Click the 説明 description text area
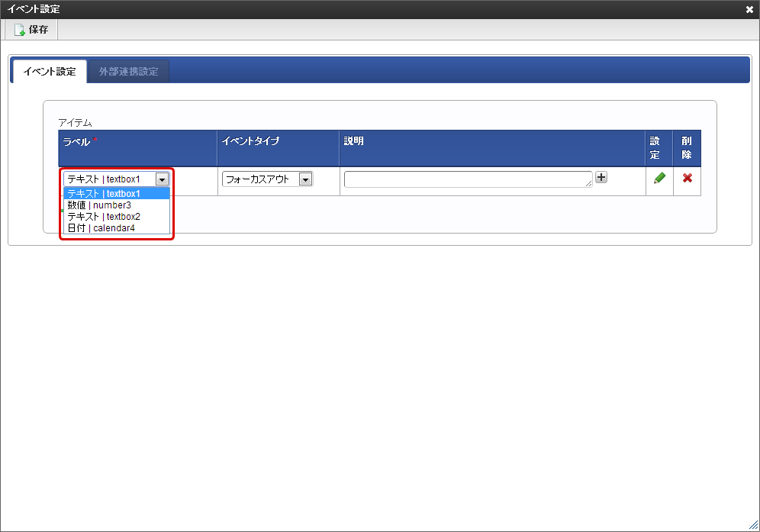This screenshot has height=532, width=760. (x=469, y=179)
